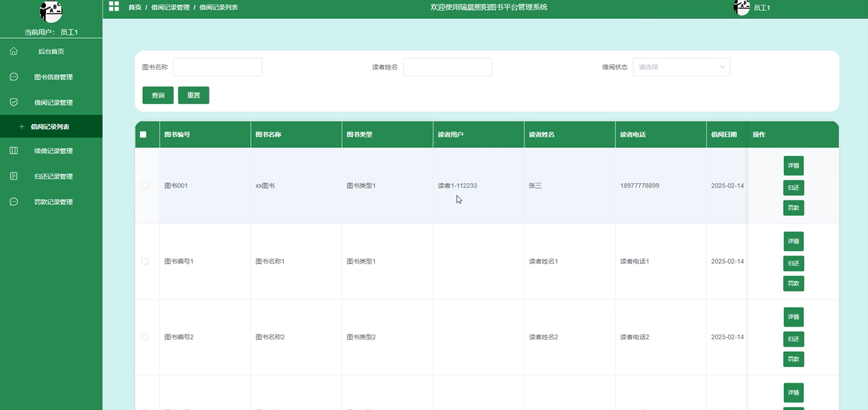This screenshot has width=868, height=410.
Task: Click 详情 button for 图书001 row
Action: pyautogui.click(x=793, y=166)
